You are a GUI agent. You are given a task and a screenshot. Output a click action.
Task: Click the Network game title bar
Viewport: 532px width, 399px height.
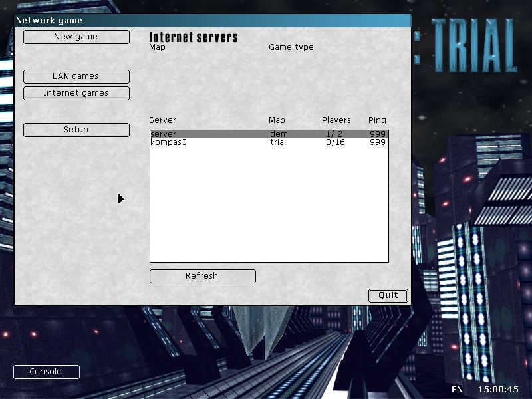(213, 21)
